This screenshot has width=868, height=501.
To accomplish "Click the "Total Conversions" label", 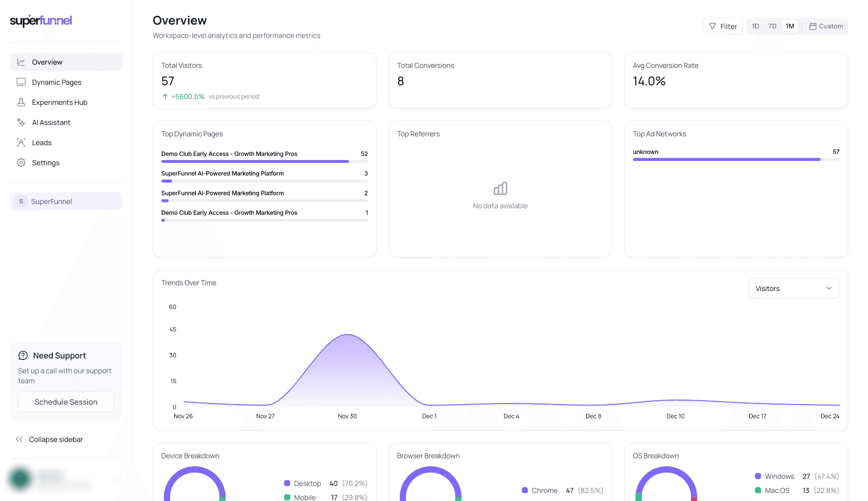I will click(425, 65).
